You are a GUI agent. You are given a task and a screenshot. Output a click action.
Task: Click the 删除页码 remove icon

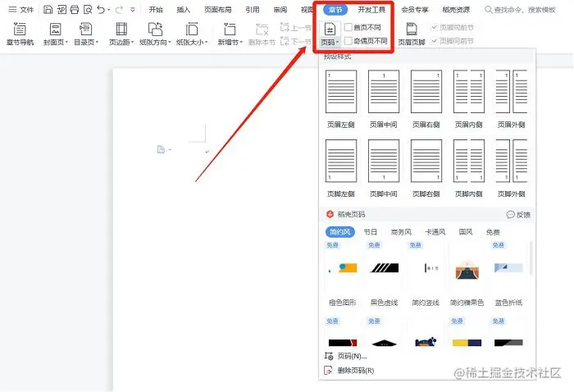(x=328, y=371)
